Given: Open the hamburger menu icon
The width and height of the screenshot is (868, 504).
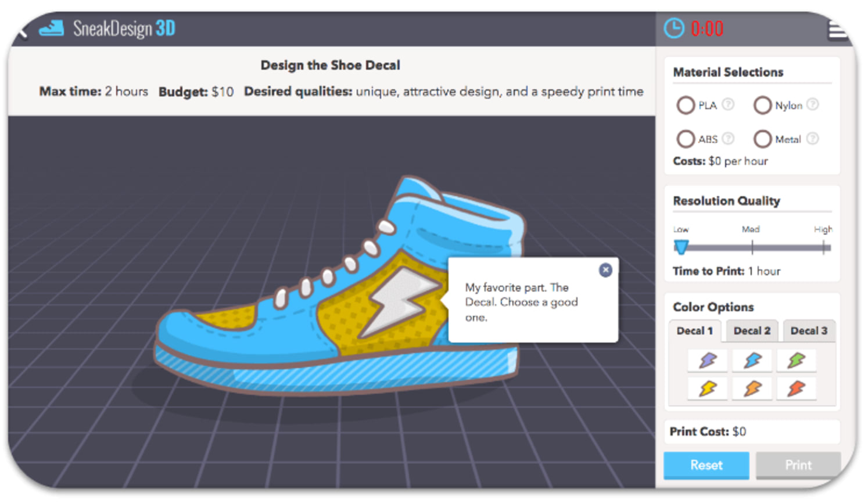Looking at the screenshot, I should 837,30.
